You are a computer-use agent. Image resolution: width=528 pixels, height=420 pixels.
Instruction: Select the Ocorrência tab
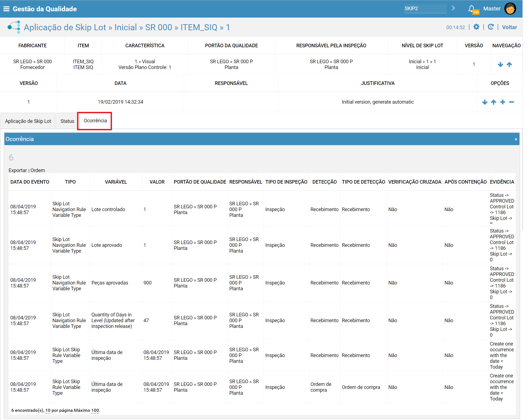(x=95, y=121)
